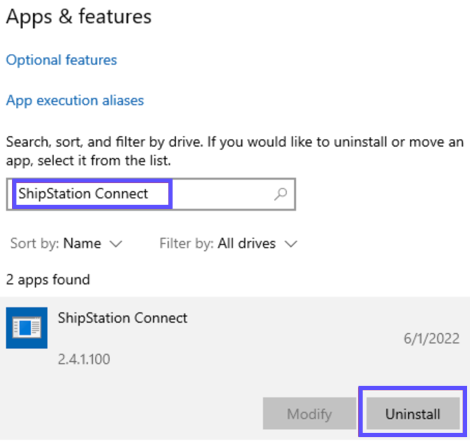
Task: Open the Filter by All drives dropdown
Action: (x=228, y=243)
